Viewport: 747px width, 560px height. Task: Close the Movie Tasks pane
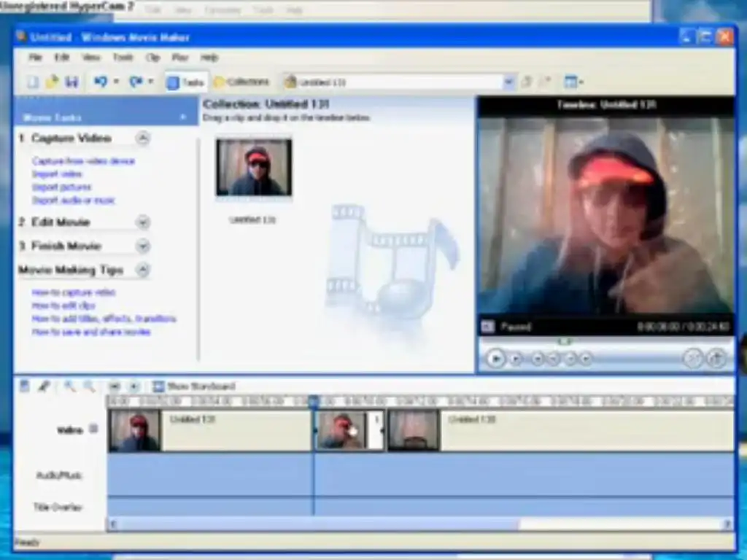tap(183, 117)
